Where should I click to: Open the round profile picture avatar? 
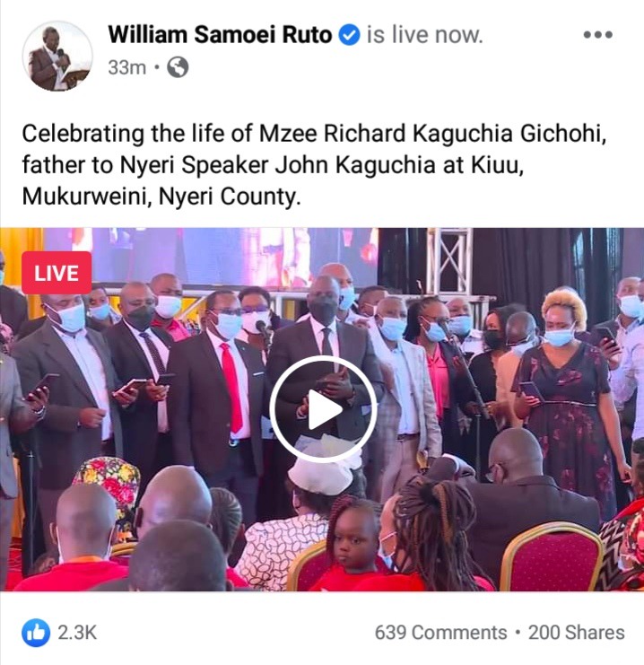(x=57, y=56)
